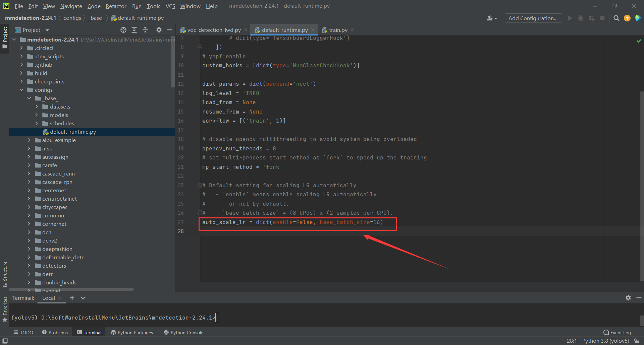Expand the datasets folder
Screen dimensions: 644x345
[x=37, y=107]
